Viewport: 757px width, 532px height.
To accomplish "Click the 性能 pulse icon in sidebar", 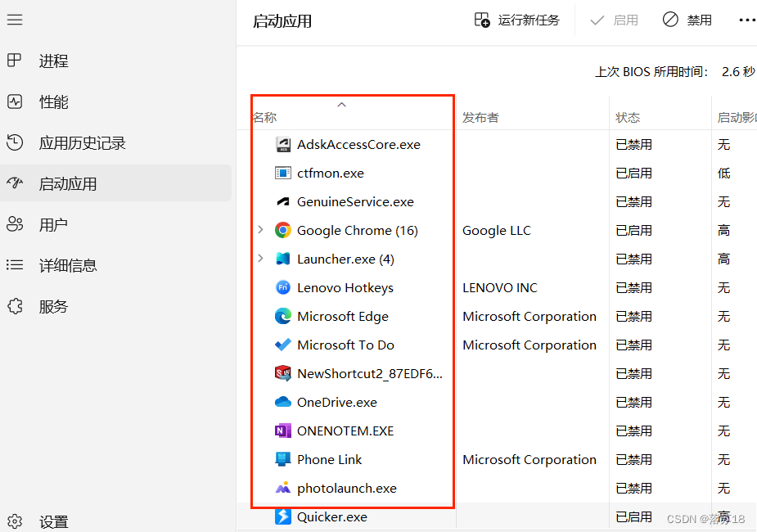I will pos(15,101).
